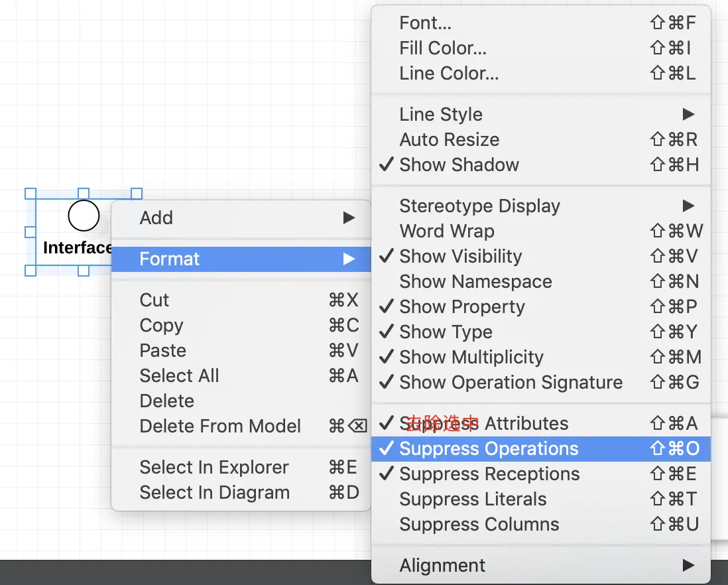Screen dimensions: 728x585
Task: Select Delete From Model
Action: (220, 426)
